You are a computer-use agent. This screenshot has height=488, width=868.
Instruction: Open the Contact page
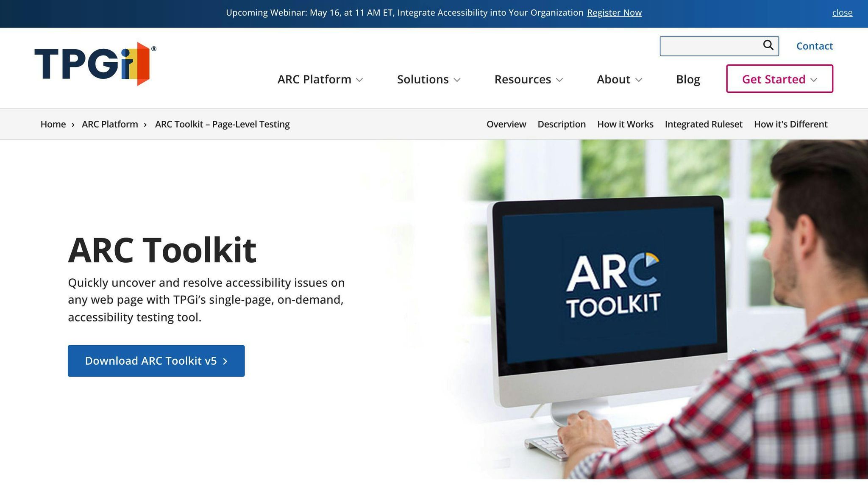pos(814,46)
